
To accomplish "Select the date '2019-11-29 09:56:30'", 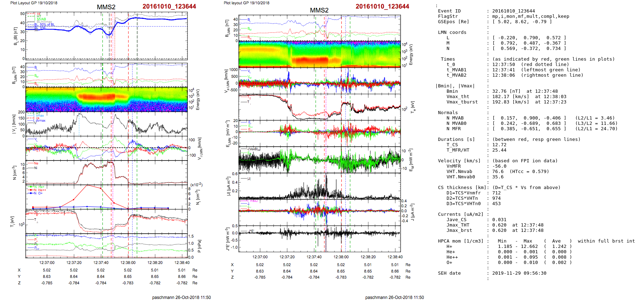I will [519, 273].
